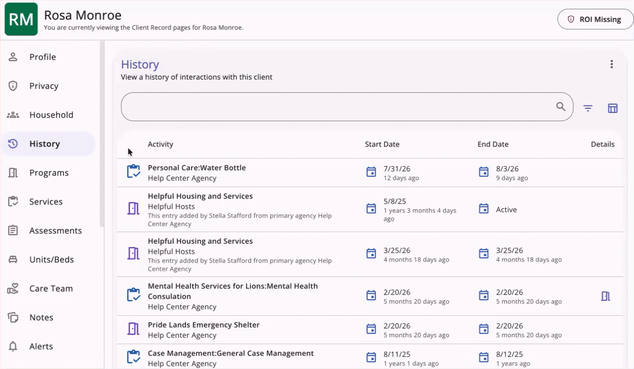Click the Mental Health Services clipboard icon
Image resolution: width=634 pixels, height=369 pixels.
(x=133, y=295)
